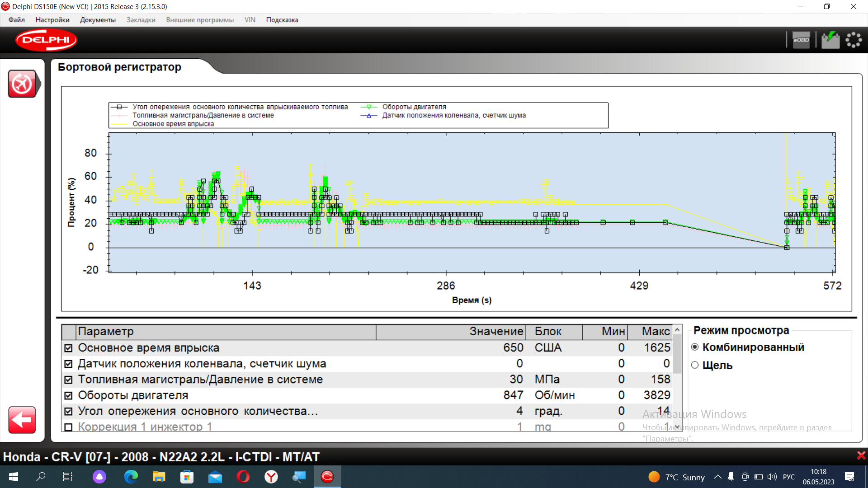The width and height of the screenshot is (868, 488).
Task: Click the parameter table scrollbar thumb
Action: (x=677, y=354)
